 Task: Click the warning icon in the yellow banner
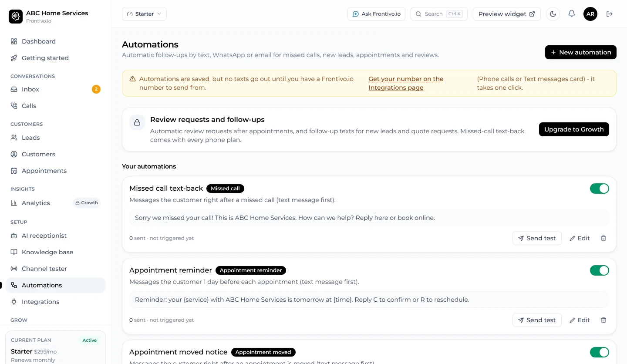pyautogui.click(x=132, y=79)
